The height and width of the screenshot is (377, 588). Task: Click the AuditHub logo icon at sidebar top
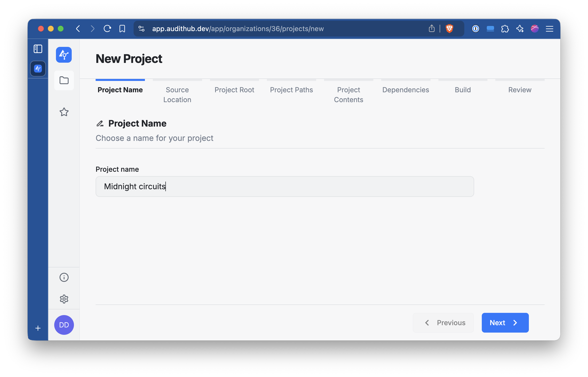64,55
